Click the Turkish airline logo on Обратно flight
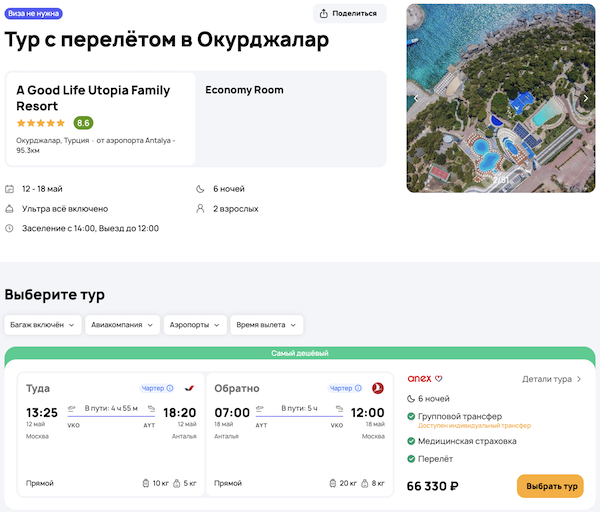This screenshot has height=512, width=600. [x=377, y=388]
